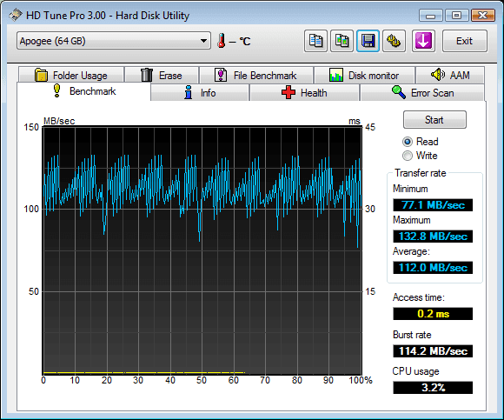Select the Read radio button
The height and width of the screenshot is (420, 504).
(x=407, y=142)
